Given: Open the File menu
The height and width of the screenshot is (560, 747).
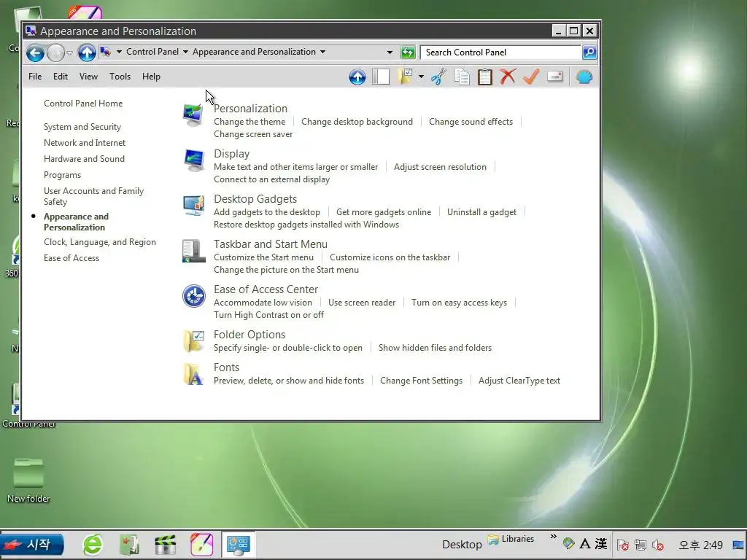Looking at the screenshot, I should point(35,76).
